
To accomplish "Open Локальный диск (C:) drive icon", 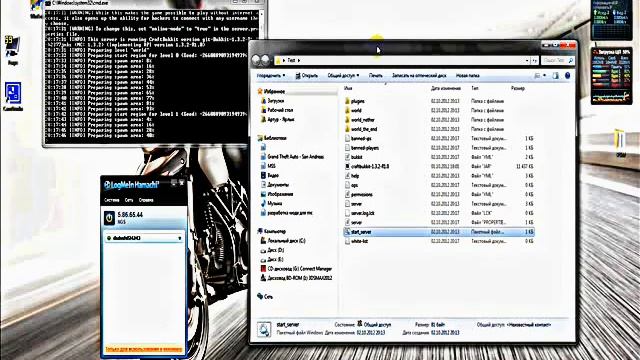I will point(263,241).
